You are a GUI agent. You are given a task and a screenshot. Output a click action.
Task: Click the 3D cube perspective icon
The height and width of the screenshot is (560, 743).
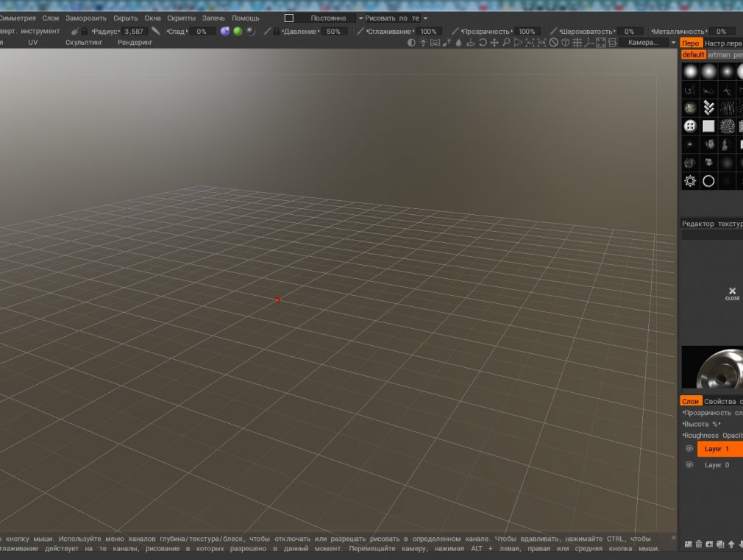[565, 43]
